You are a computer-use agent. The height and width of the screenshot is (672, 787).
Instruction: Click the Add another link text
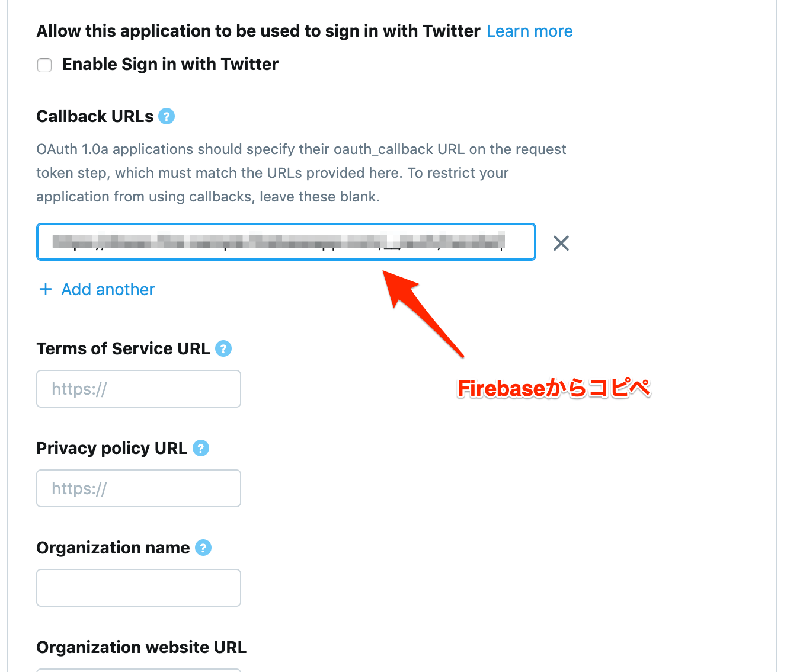[x=108, y=289]
